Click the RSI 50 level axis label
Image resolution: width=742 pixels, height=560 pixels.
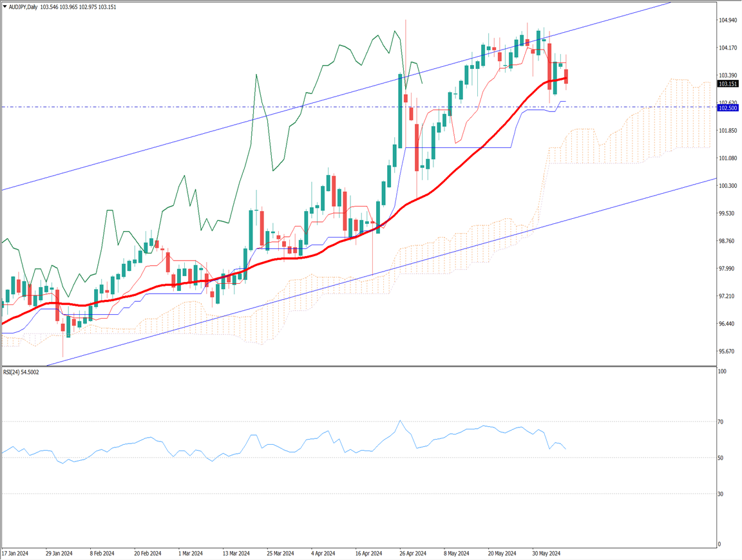[721, 458]
